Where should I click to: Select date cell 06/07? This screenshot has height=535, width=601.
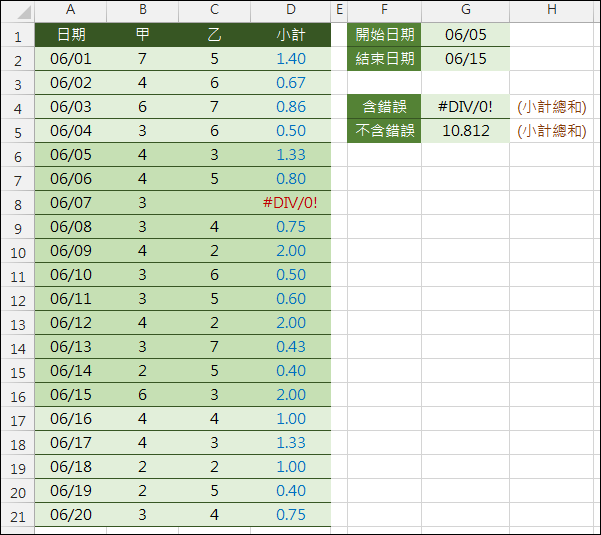[x=71, y=203]
